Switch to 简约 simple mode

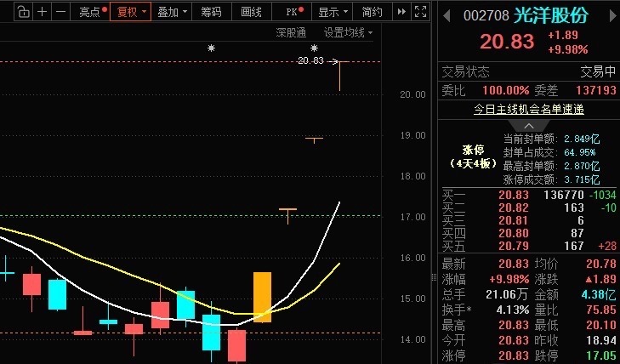tap(372, 12)
